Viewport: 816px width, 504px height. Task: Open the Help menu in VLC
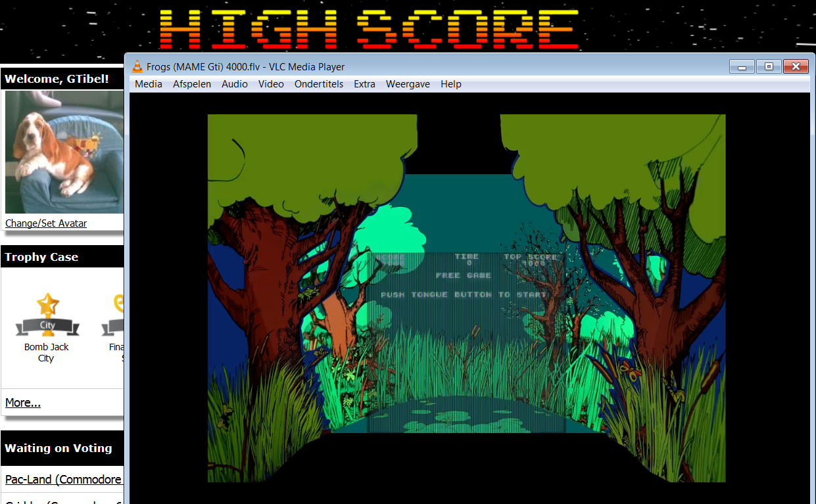451,84
